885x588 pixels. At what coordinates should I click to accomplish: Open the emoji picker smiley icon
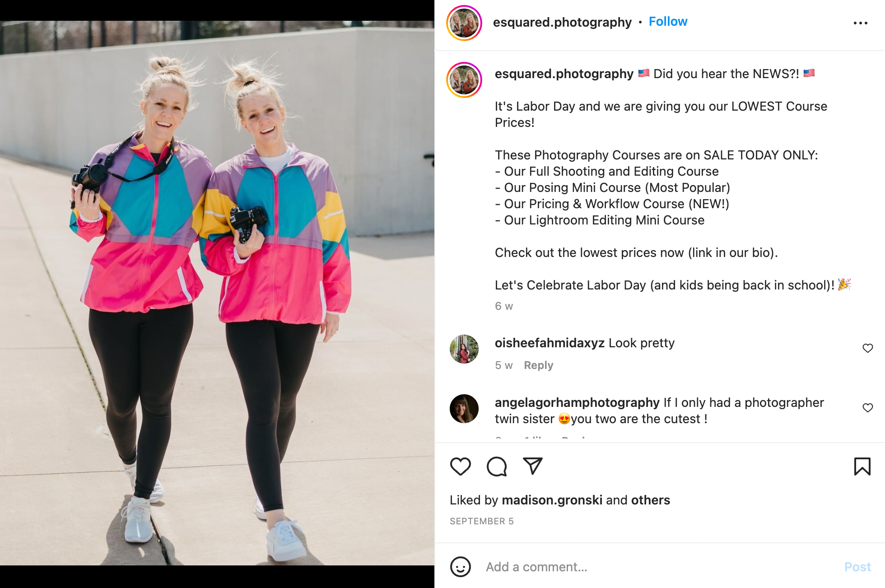click(460, 566)
